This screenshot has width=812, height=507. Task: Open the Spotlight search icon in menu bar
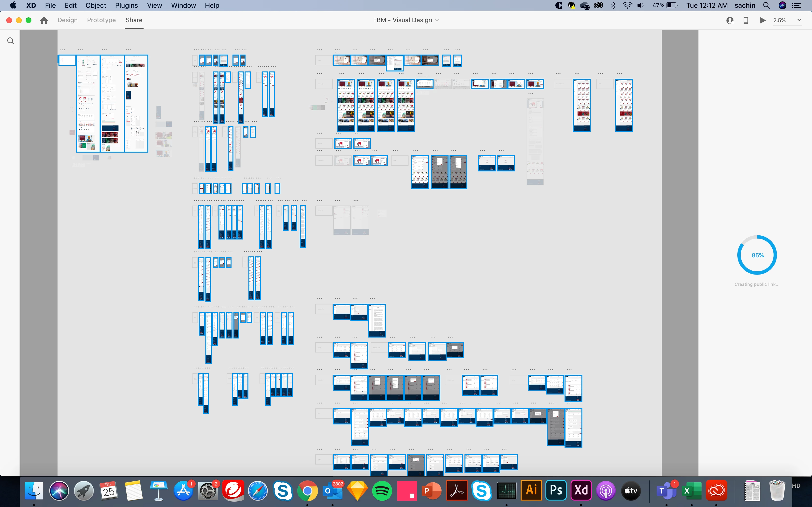[x=766, y=5]
